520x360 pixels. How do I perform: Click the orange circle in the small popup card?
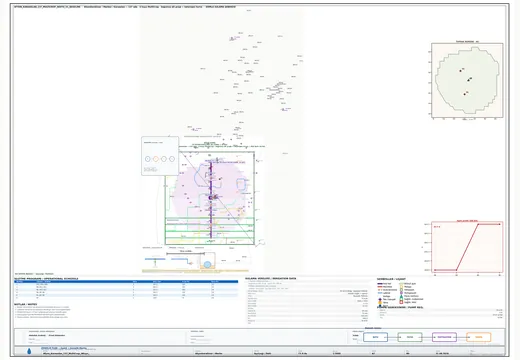pyautogui.click(x=156, y=159)
